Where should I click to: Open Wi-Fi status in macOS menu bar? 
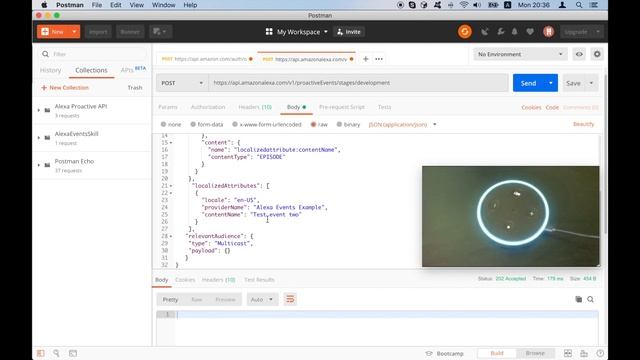coord(464,5)
